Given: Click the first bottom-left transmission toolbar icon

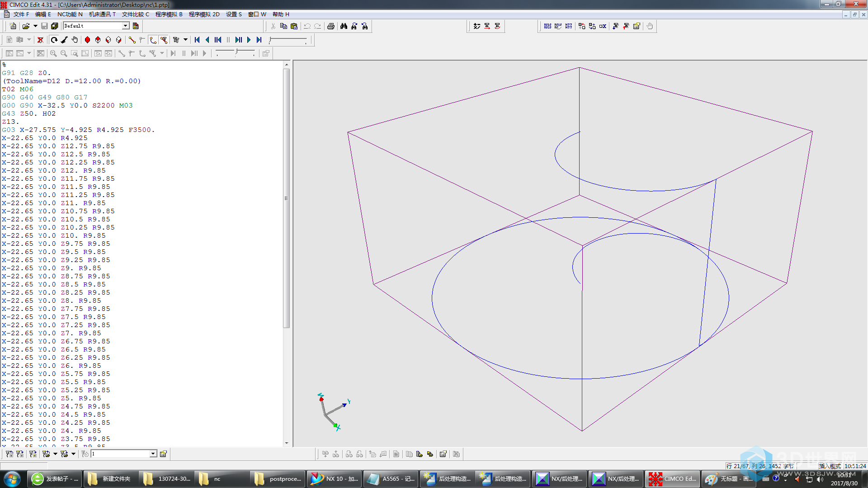Looking at the screenshot, I should point(9,454).
